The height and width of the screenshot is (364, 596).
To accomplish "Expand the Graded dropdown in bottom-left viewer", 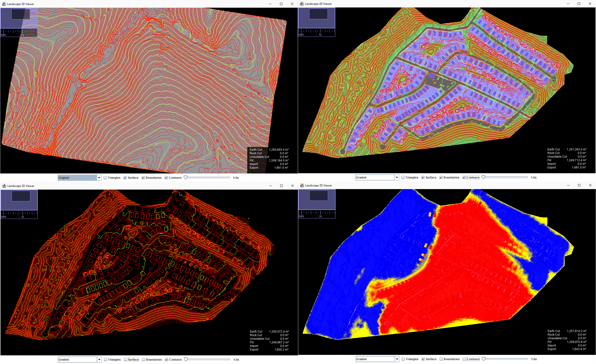I will [99, 359].
